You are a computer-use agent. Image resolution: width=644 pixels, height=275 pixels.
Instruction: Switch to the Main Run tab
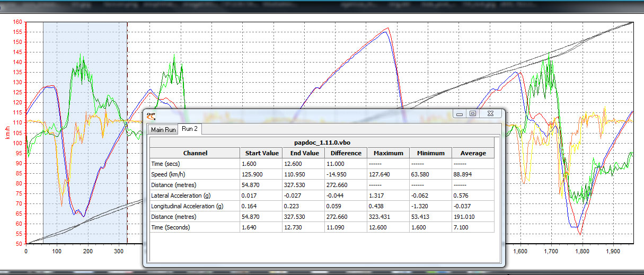(163, 129)
